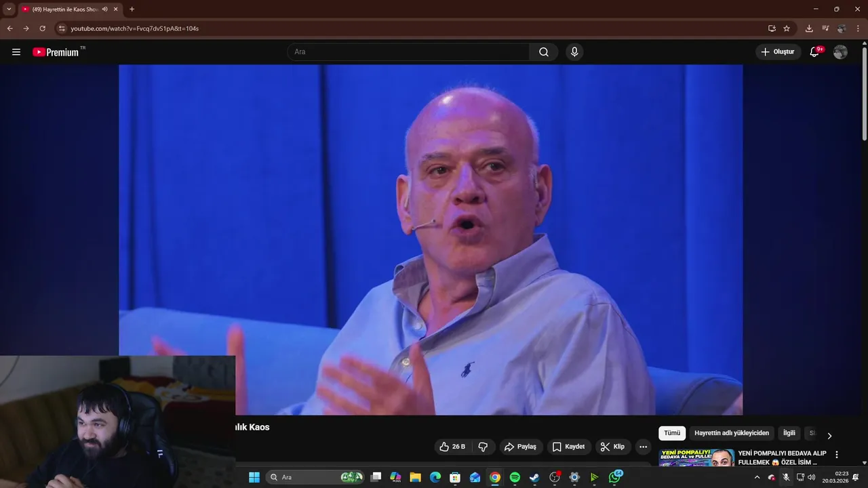
Task: Open Microsoft Store from taskbar
Action: point(455,477)
